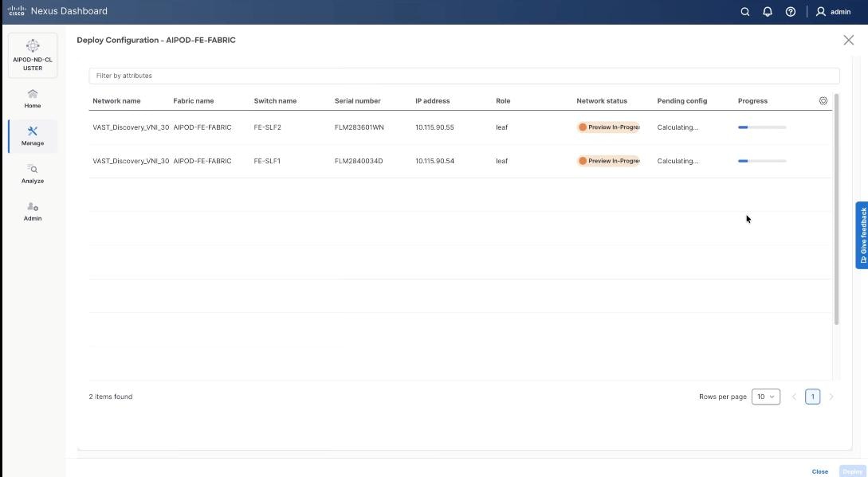Click IP address 10.115.90.55
Image resolution: width=868 pixels, height=477 pixels.
pyautogui.click(x=434, y=127)
